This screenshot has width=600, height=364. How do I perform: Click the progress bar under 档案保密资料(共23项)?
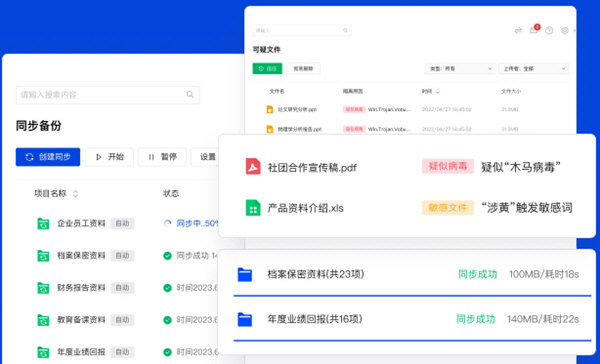point(412,296)
